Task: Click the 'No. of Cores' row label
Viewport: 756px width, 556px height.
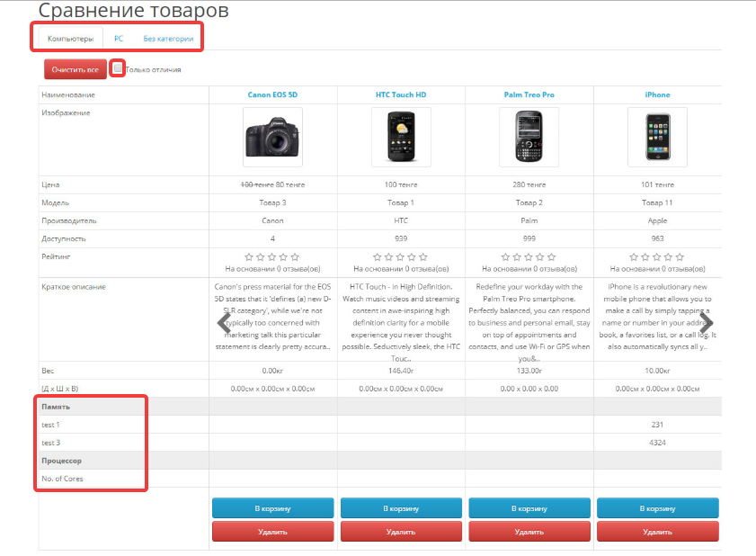Action: click(62, 479)
